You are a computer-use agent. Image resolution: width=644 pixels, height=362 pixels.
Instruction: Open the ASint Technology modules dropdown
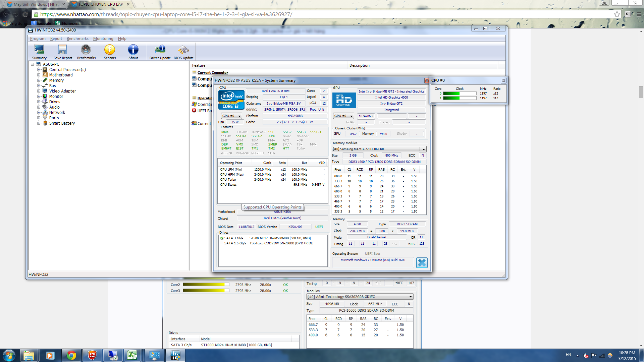pyautogui.click(x=360, y=297)
